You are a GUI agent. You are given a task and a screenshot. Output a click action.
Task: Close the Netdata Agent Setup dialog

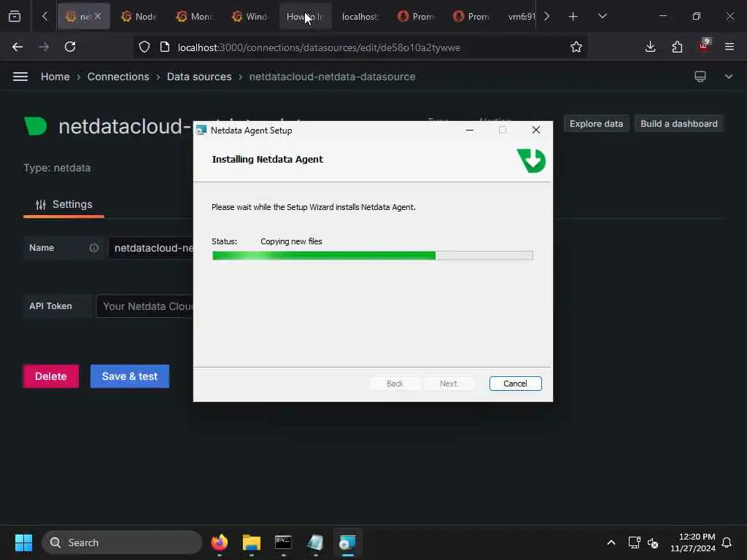(536, 130)
